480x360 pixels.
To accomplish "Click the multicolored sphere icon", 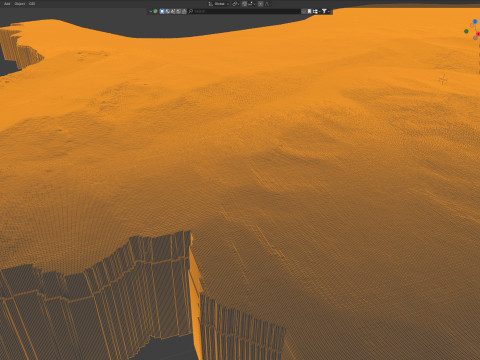I will [x=155, y=11].
